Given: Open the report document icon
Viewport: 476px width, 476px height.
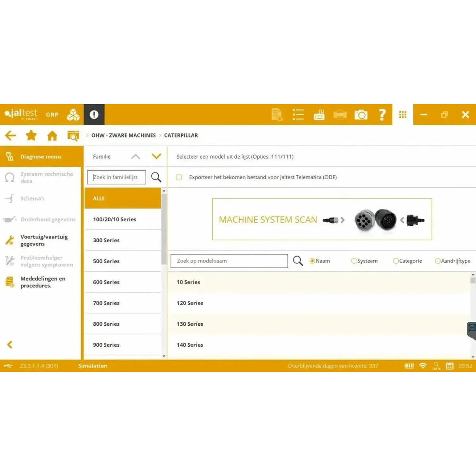Looking at the screenshot, I should 277,115.
